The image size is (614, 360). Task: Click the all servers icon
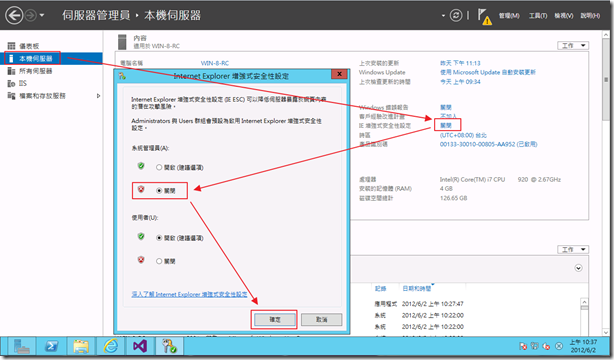pyautogui.click(x=11, y=71)
